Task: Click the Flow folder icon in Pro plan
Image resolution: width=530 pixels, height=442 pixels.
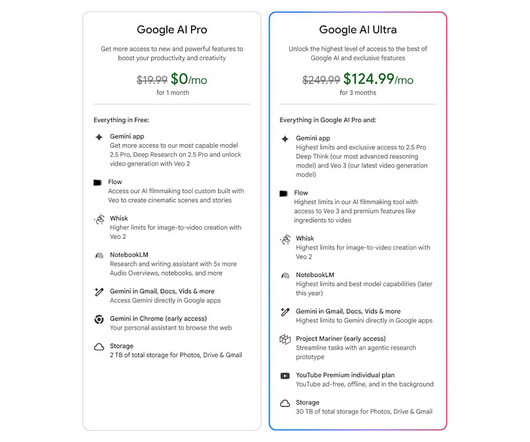Action: 97,182
